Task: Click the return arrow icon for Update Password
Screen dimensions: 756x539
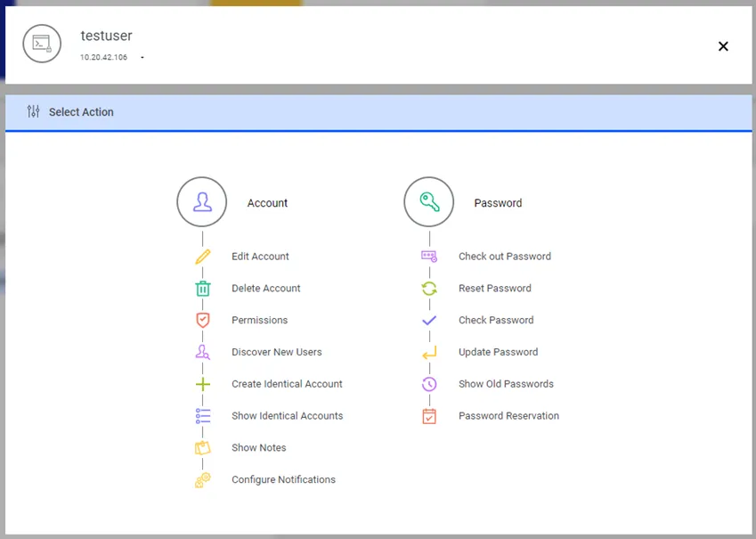Action: (x=429, y=352)
